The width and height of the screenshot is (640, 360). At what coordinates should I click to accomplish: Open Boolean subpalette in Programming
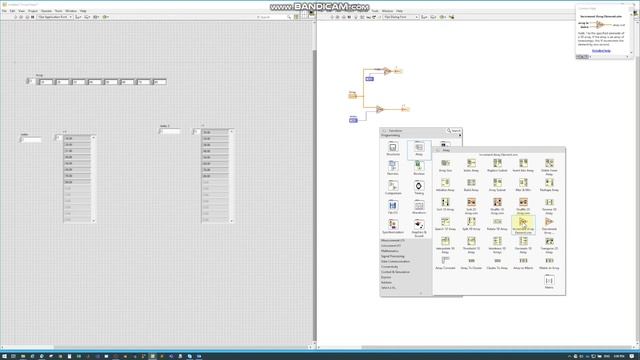pyautogui.click(x=419, y=168)
